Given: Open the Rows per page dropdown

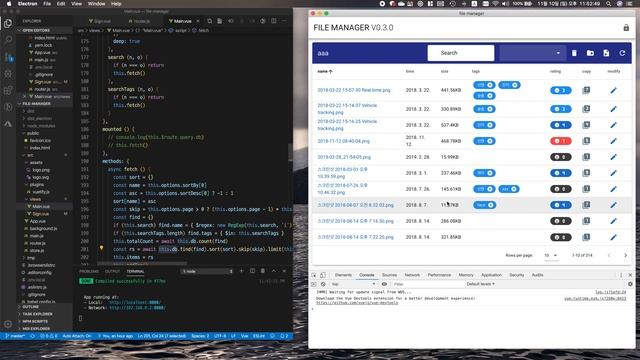Looking at the screenshot, I should pos(551,256).
